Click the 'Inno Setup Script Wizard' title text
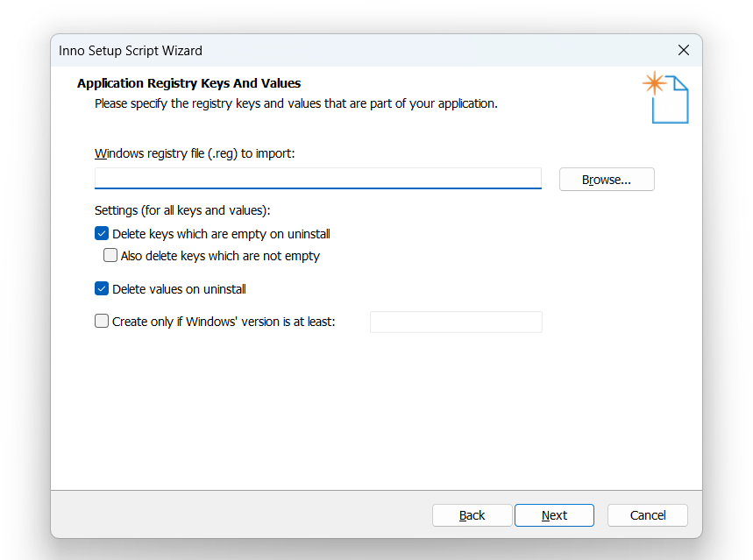Screen dimensions: 753x560 130,51
